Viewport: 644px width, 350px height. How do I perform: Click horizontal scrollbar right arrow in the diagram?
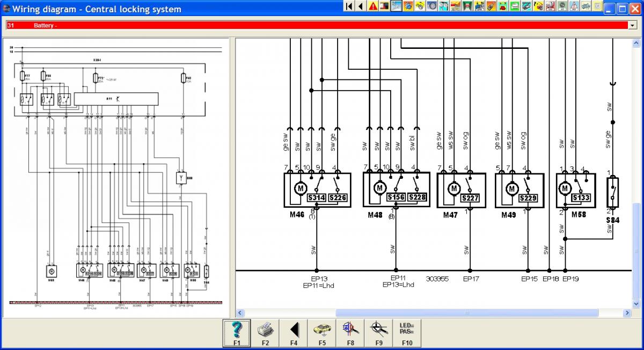[627, 313]
